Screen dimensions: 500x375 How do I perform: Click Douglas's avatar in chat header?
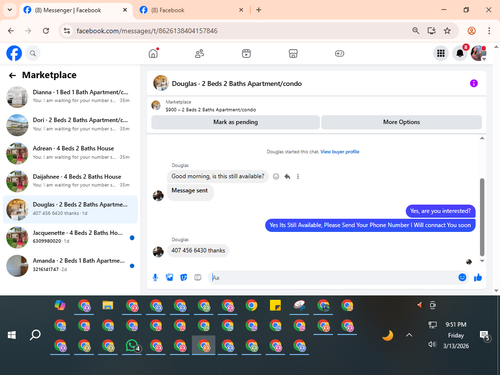(x=161, y=83)
